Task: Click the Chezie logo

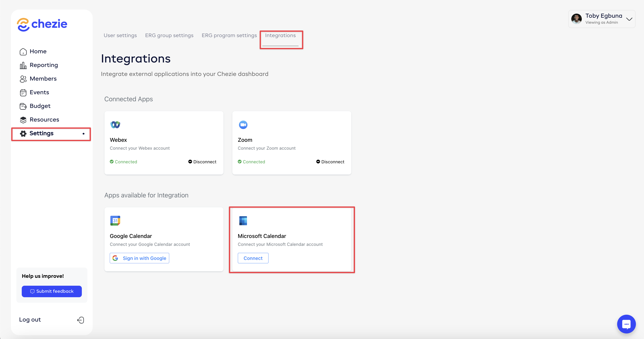Action: pos(42,24)
